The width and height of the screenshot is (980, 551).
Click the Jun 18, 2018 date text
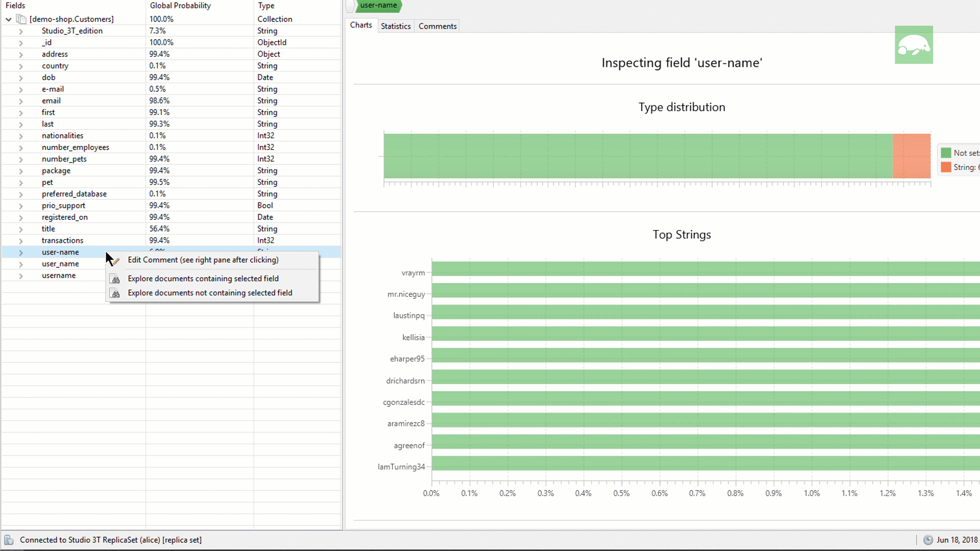point(957,540)
